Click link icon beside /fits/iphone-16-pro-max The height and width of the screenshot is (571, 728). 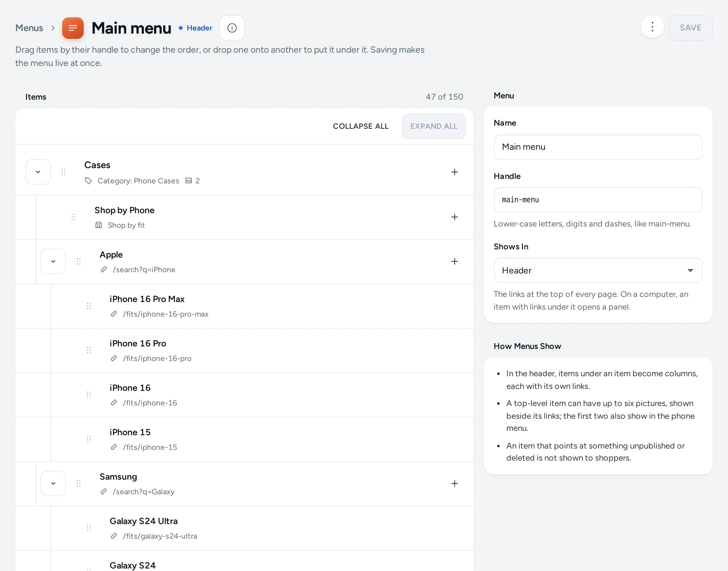click(114, 314)
